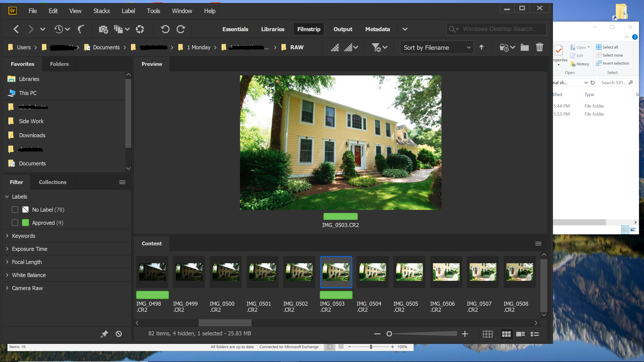The width and height of the screenshot is (644, 362).
Task: Delete item using the trash icon
Action: (539, 47)
